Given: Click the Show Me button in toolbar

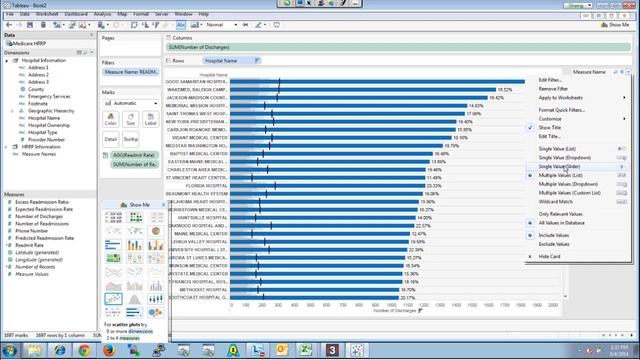Looking at the screenshot, I should (615, 25).
